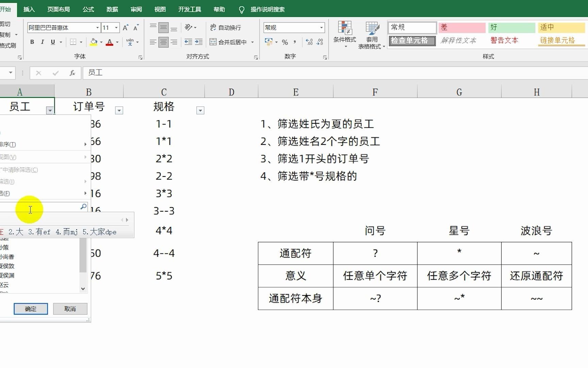Expand the name box dropdown
Viewport: 588px width, 368px height.
click(x=11, y=73)
